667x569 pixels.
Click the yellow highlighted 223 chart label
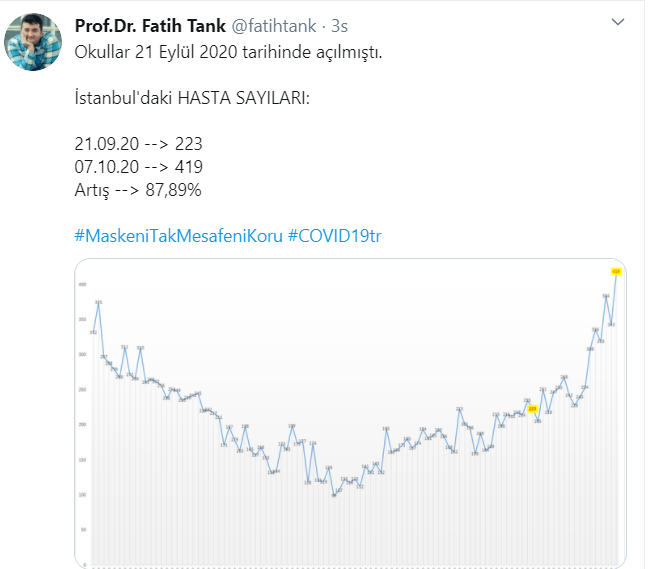tap(532, 409)
